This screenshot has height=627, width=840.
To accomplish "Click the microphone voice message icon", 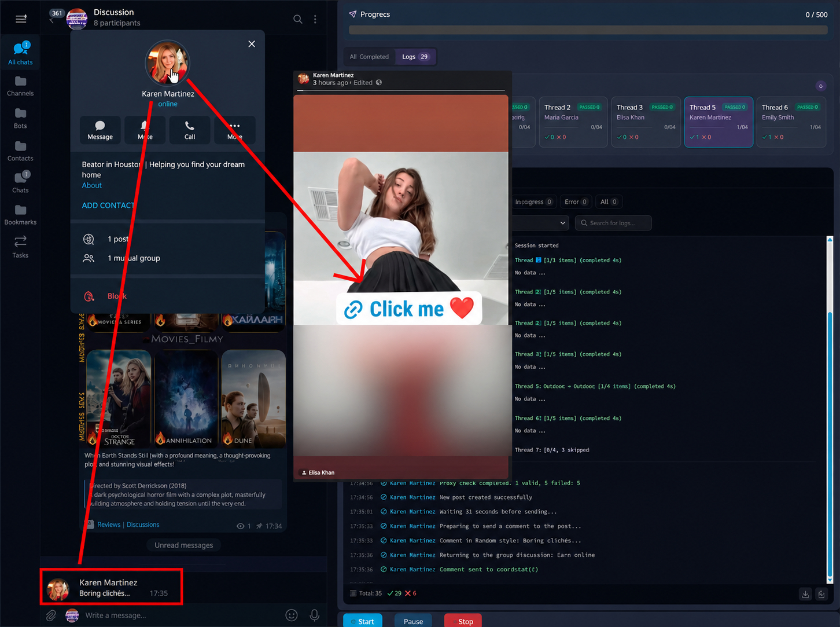I will point(314,615).
